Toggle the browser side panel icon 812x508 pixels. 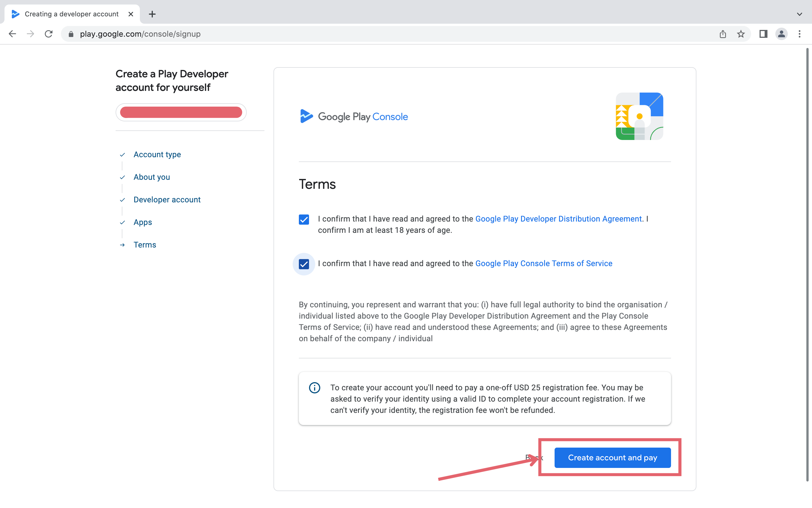pyautogui.click(x=763, y=34)
